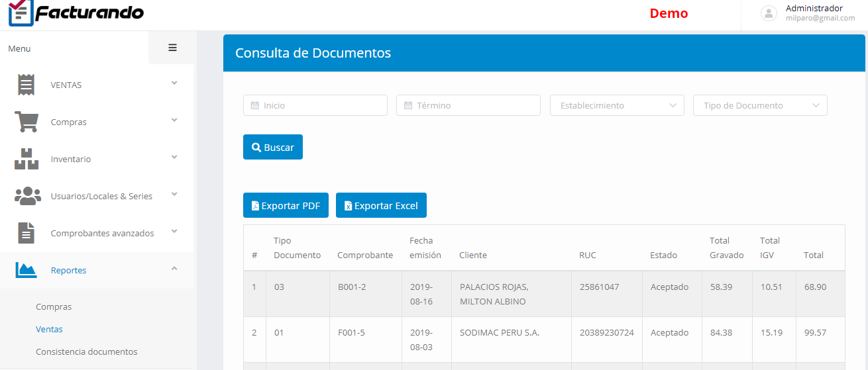Open the Compras report submenu item

click(54, 307)
